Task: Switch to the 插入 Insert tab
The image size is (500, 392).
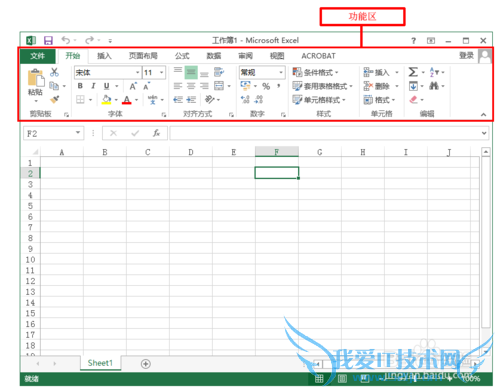Action: (104, 56)
